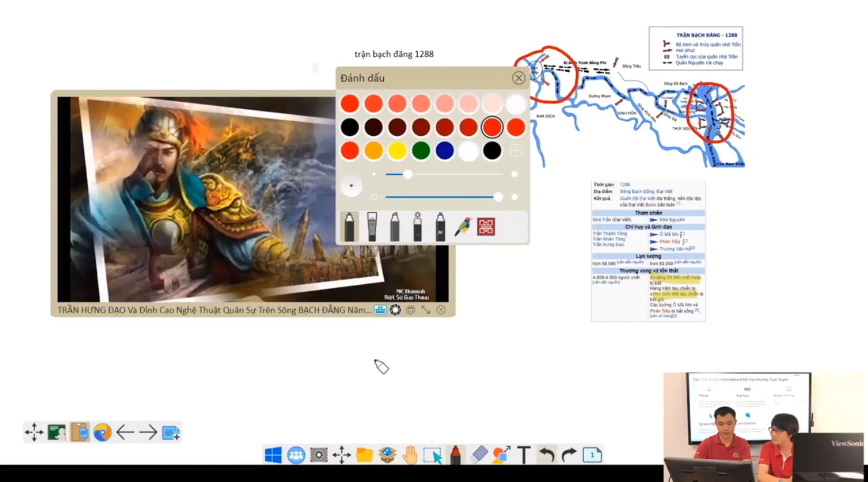The height and width of the screenshot is (482, 868).
Task: Open the screen capture camera tool
Action: click(x=319, y=455)
